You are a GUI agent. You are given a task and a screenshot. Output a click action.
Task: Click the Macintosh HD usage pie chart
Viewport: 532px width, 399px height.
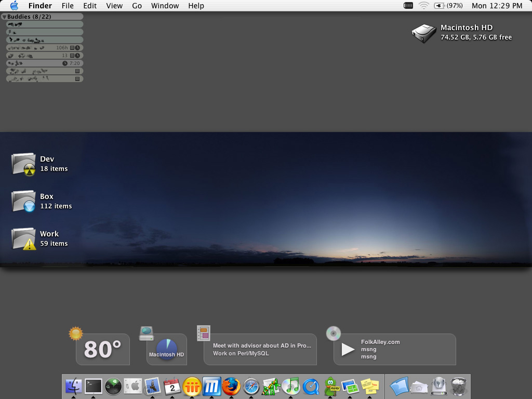(167, 349)
